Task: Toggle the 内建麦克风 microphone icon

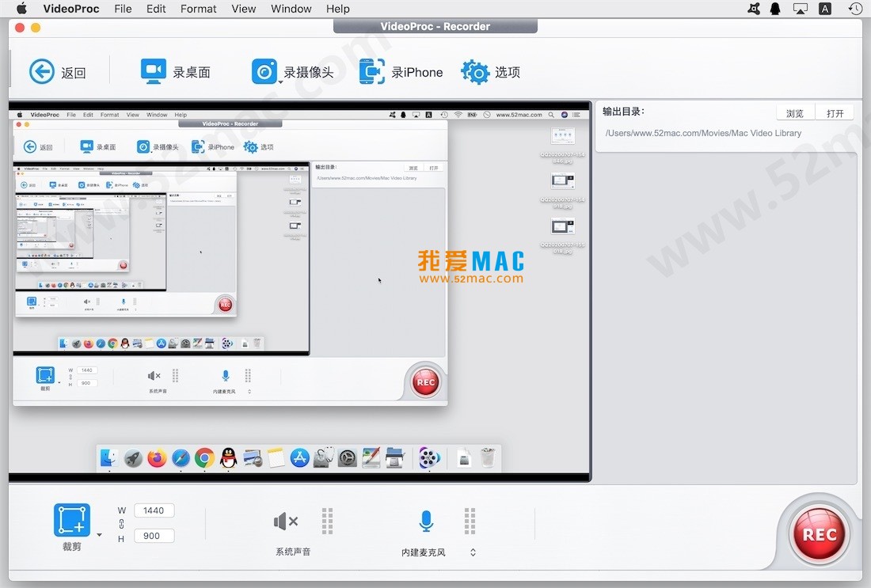Action: pos(426,521)
